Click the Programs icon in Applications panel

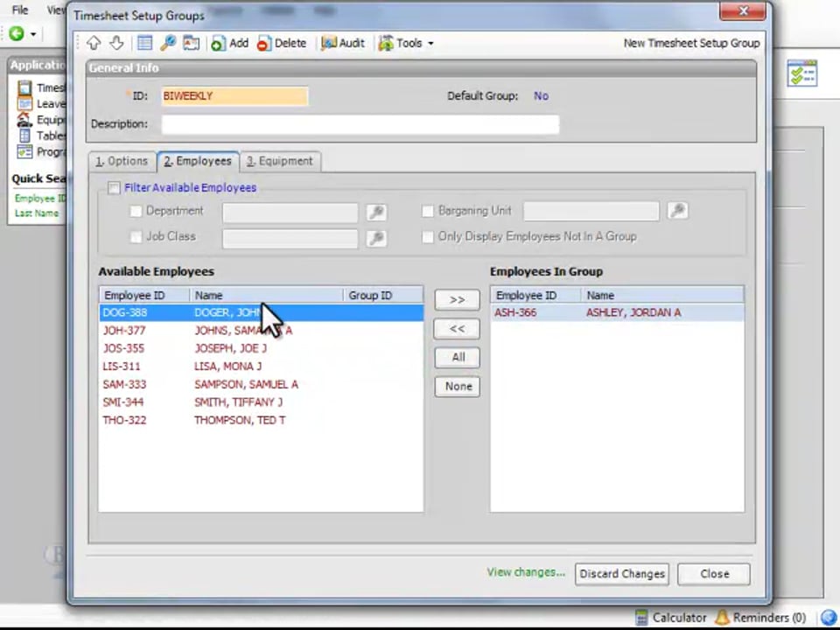point(24,151)
